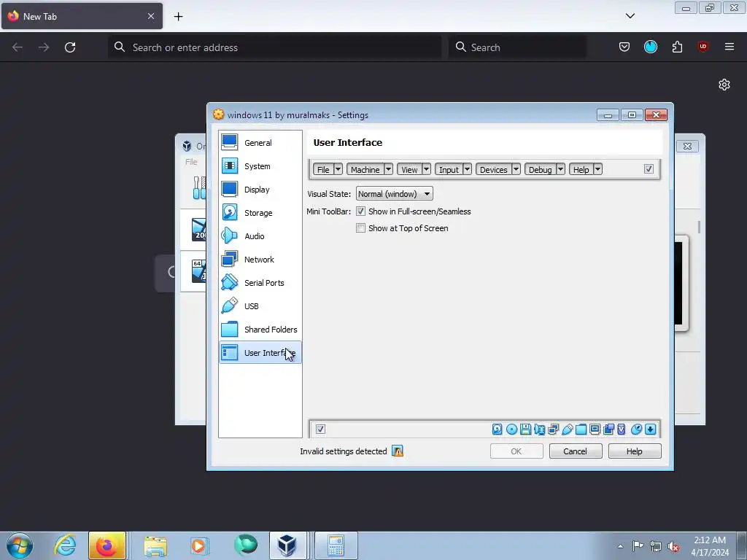Toggle the File menu bar button
Viewport: 747px width, 560px height.
point(323,169)
